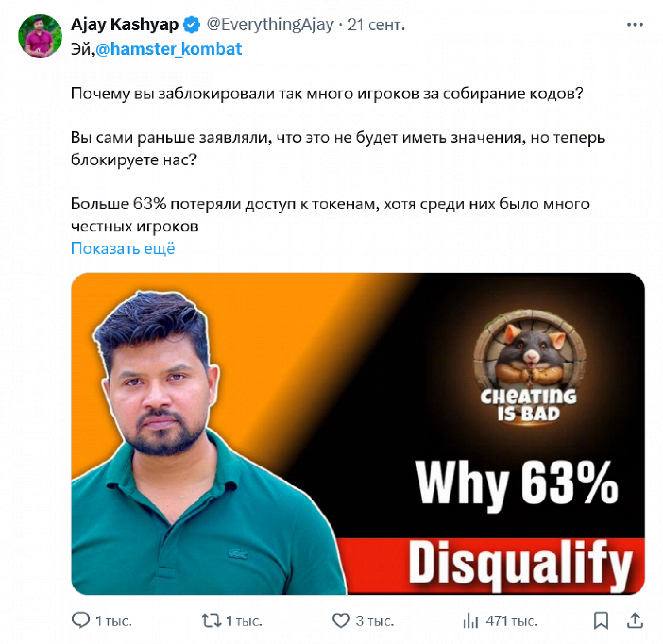Click the reply speech bubble icon
The height and width of the screenshot is (644, 663).
coord(80,621)
